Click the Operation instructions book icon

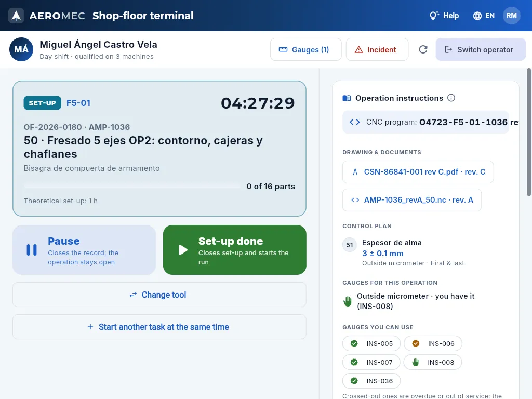pos(347,98)
